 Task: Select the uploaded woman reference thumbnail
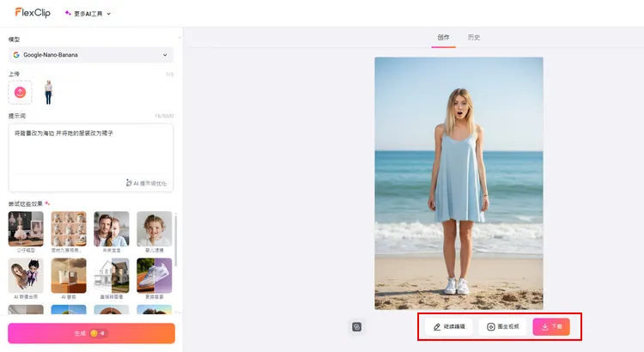pos(48,92)
